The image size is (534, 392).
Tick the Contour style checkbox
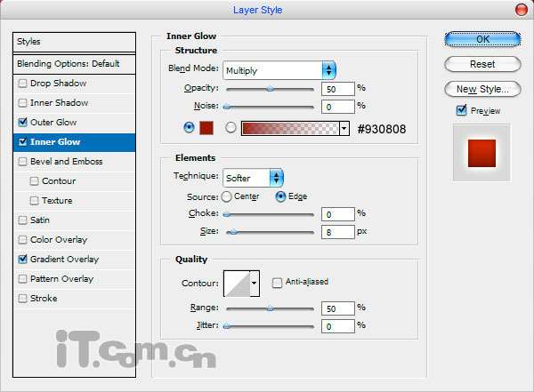tap(34, 181)
